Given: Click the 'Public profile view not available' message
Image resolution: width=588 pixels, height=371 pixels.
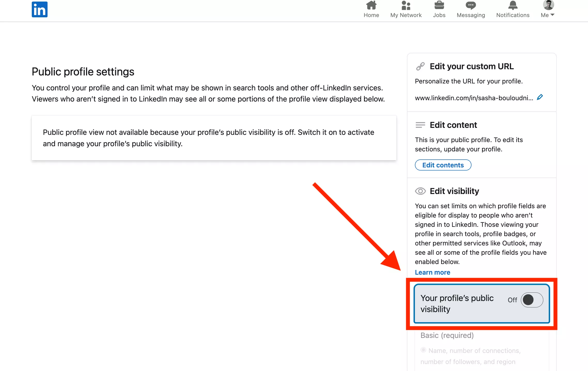Looking at the screenshot, I should tap(208, 138).
